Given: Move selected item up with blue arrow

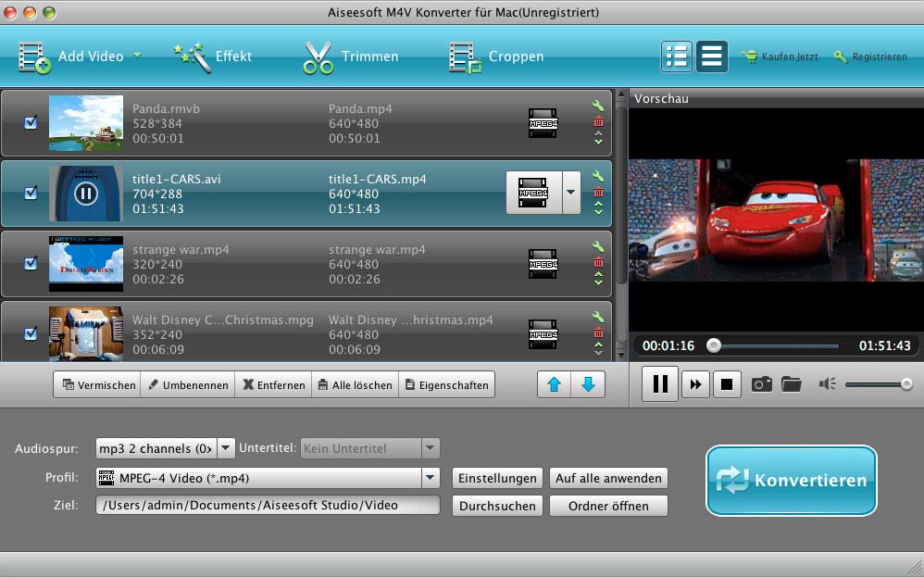Looking at the screenshot, I should click(x=554, y=384).
